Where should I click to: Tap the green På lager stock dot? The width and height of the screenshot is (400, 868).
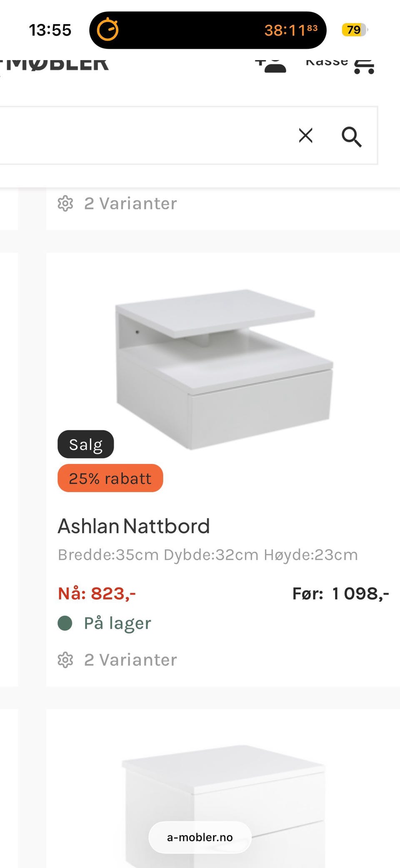65,623
